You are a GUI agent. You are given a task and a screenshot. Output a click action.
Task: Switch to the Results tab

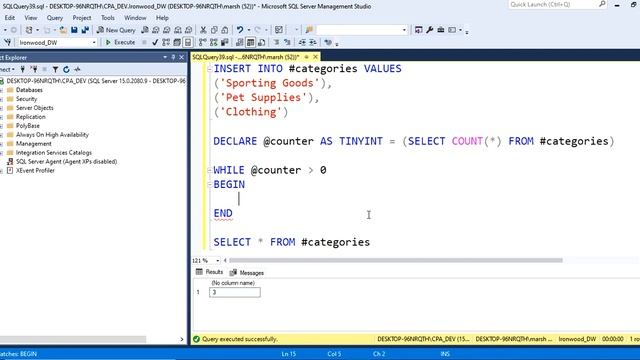pos(209,272)
